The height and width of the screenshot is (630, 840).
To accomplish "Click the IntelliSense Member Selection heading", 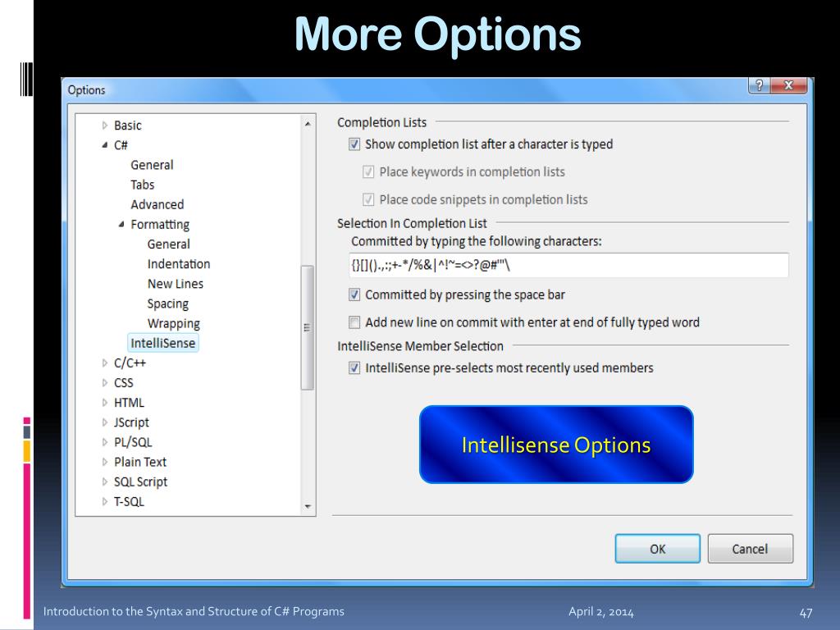I will pos(421,346).
